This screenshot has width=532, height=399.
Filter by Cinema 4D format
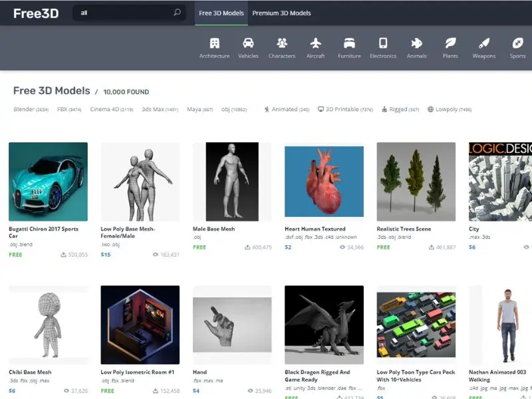(x=112, y=109)
